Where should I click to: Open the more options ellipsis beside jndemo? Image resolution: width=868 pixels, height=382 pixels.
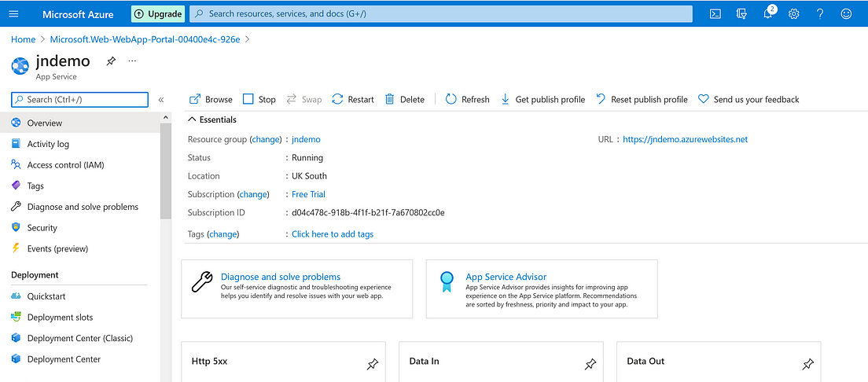coord(132,61)
